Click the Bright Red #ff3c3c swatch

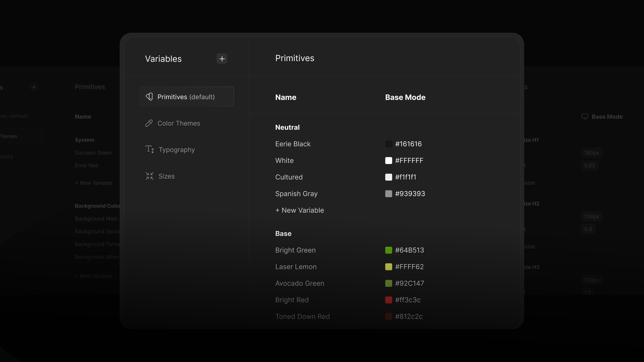click(388, 300)
